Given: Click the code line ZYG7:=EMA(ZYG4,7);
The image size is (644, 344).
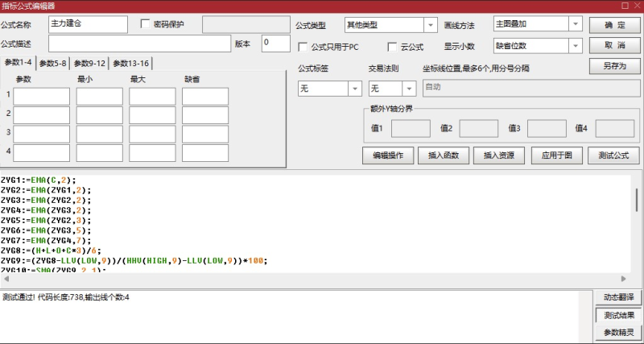Looking at the screenshot, I should pyautogui.click(x=46, y=240).
